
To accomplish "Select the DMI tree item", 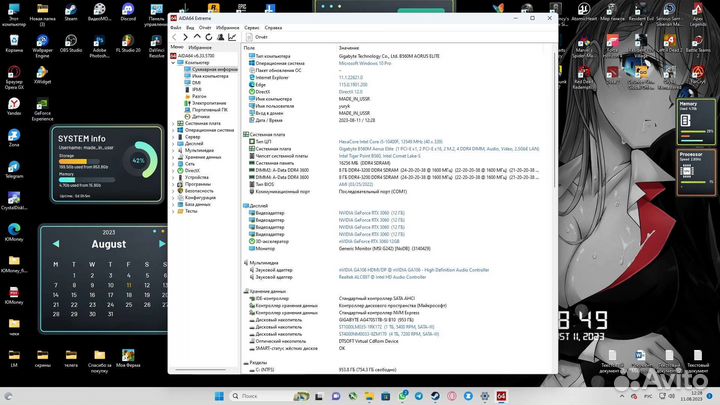I will point(192,83).
